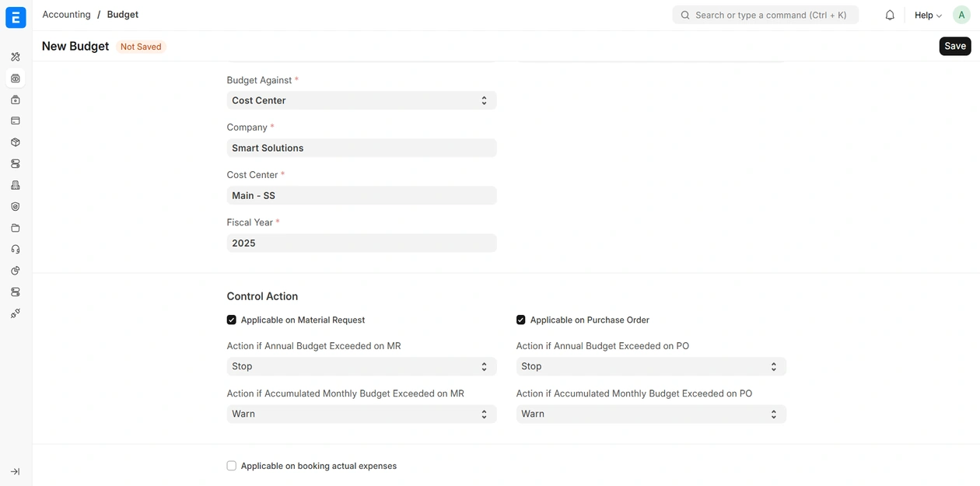Open the Budget Against dropdown
This screenshot has height=486, width=980.
tap(361, 100)
